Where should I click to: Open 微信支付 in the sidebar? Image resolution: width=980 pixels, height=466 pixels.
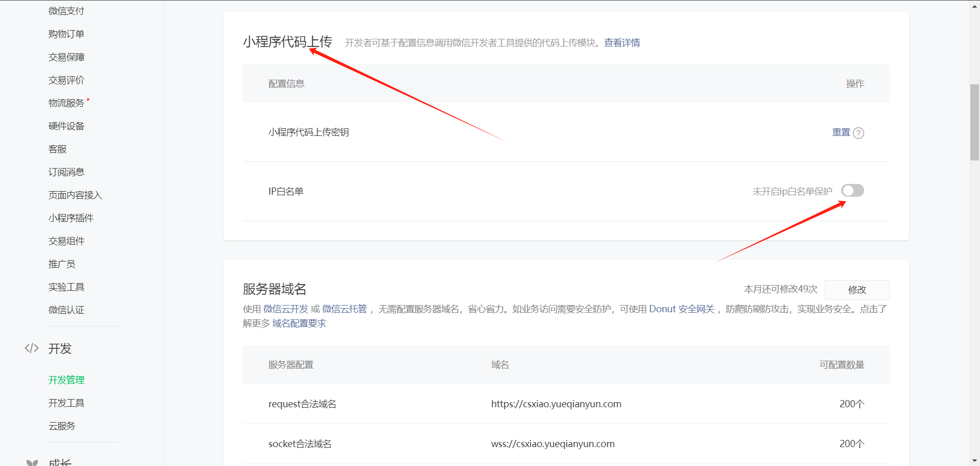66,11
